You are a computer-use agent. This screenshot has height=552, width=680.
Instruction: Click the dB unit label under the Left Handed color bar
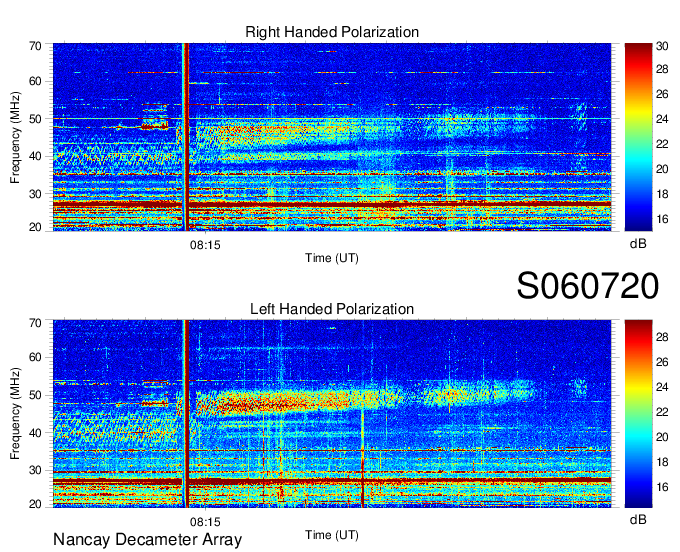(638, 519)
